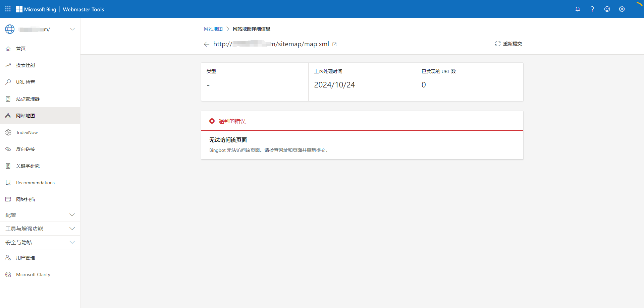Click the Microsoft Bing logo

coord(36,9)
